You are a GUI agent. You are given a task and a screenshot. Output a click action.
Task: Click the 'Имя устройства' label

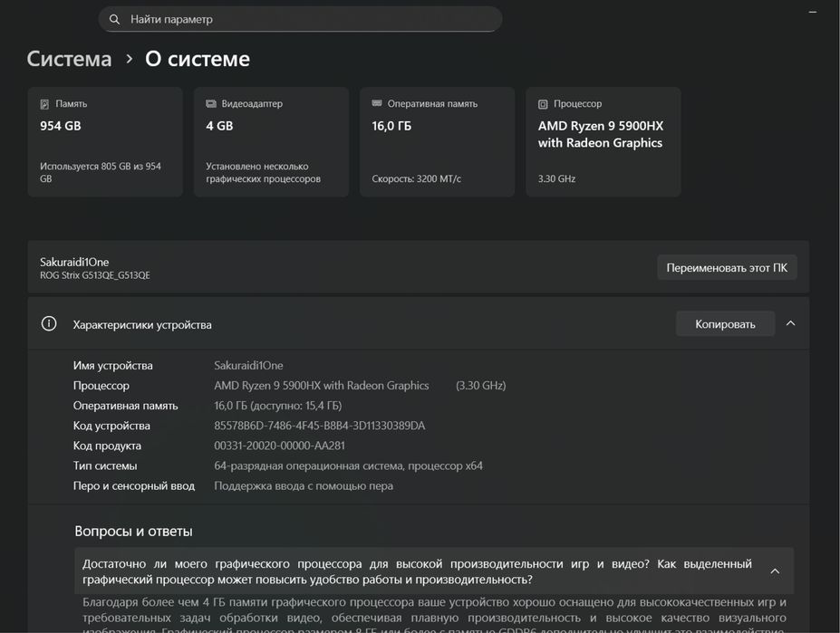(x=113, y=366)
